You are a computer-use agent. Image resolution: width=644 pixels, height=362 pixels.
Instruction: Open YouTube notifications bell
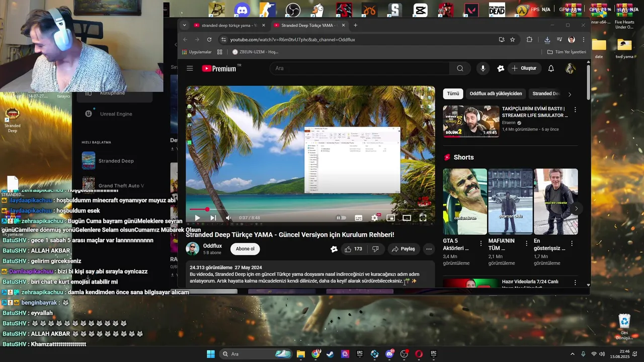coord(551,68)
